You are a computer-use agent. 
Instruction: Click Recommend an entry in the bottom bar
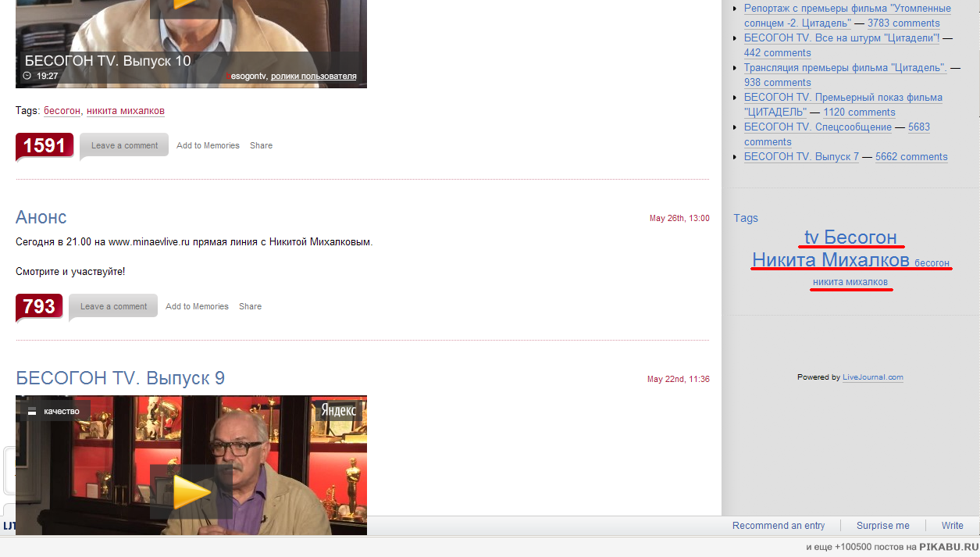point(779,526)
